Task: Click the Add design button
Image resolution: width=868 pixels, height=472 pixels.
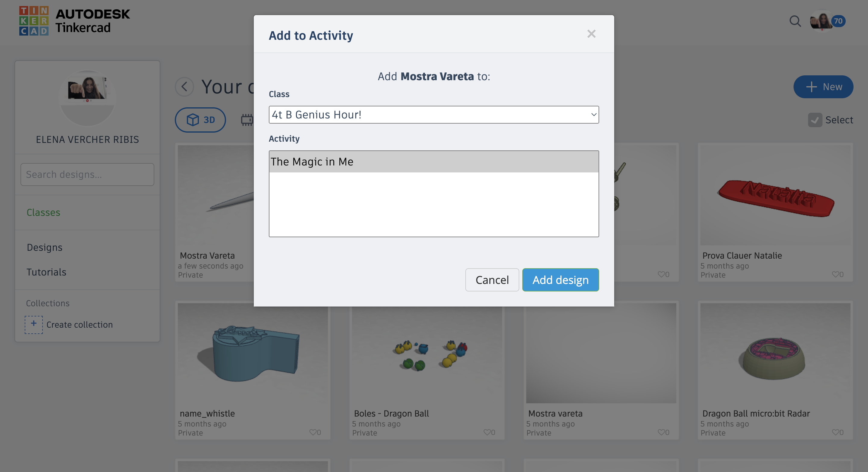Action: [560, 280]
